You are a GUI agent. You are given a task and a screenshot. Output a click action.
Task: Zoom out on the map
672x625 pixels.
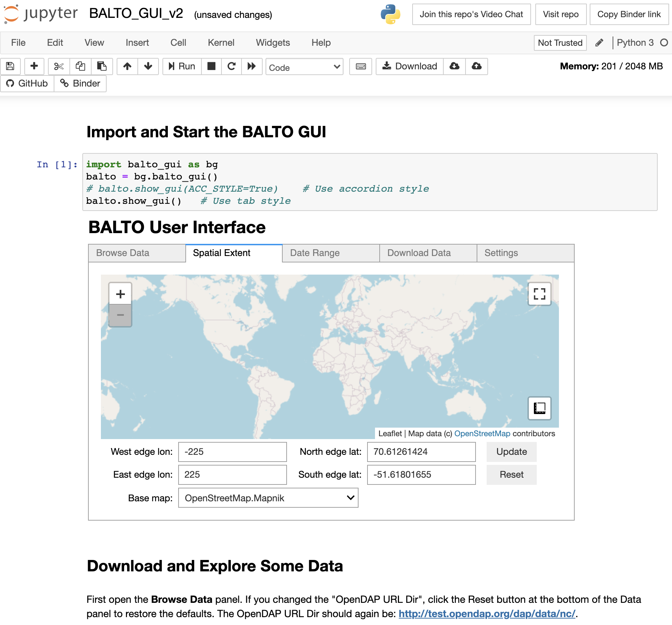click(121, 315)
